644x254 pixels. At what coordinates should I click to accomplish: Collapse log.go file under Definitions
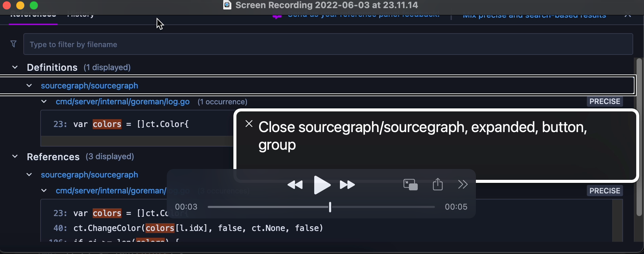[44, 102]
